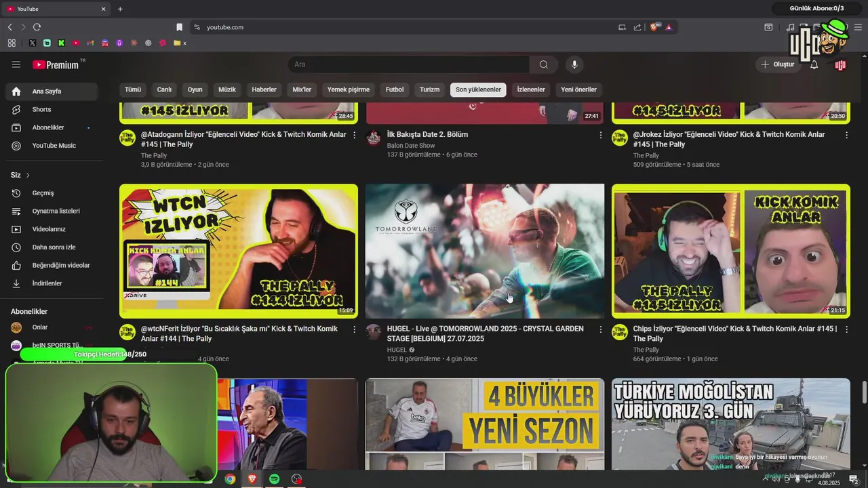Viewport: 868px width, 488px height.
Task: Select the Futbol filter chip
Action: pos(395,89)
